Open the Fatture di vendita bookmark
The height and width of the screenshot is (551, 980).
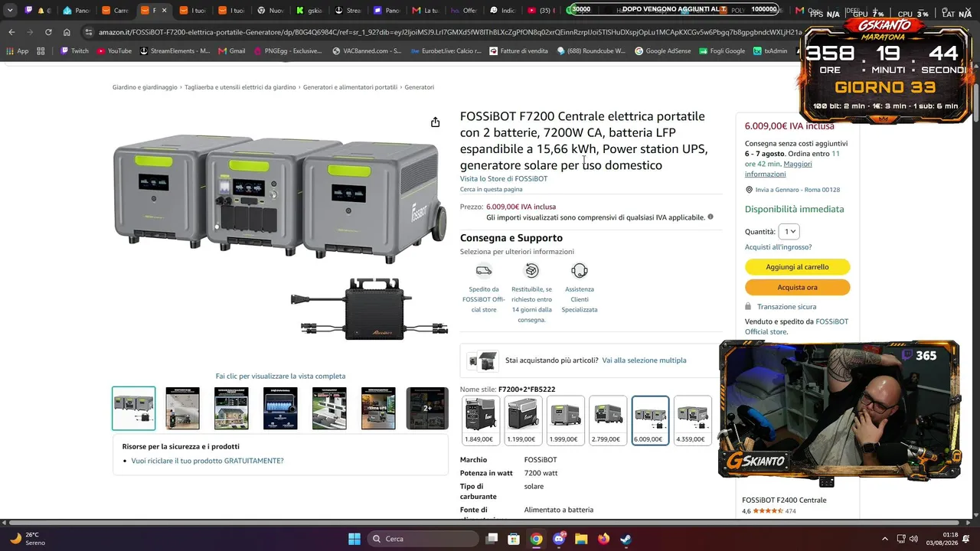(x=518, y=51)
